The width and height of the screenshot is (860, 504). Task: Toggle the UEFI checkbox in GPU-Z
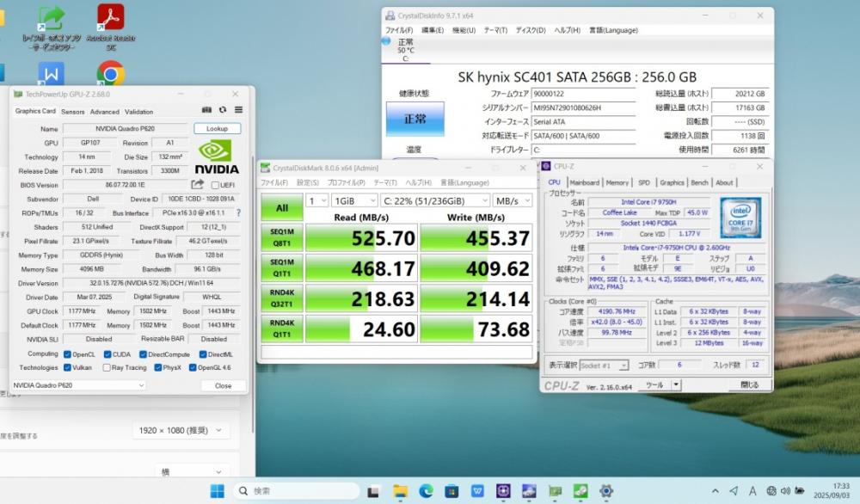(x=215, y=185)
